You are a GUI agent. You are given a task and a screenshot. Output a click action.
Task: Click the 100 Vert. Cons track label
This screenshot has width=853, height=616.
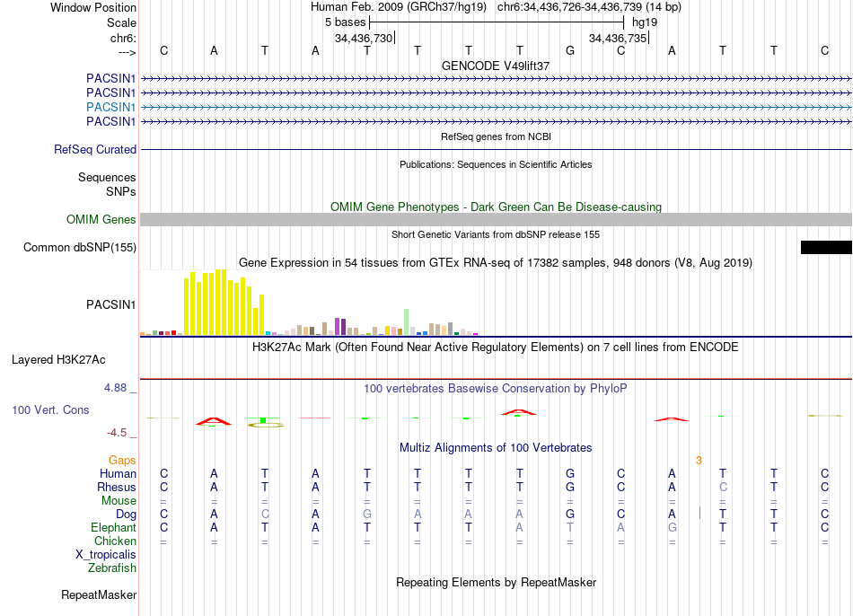[x=50, y=409]
